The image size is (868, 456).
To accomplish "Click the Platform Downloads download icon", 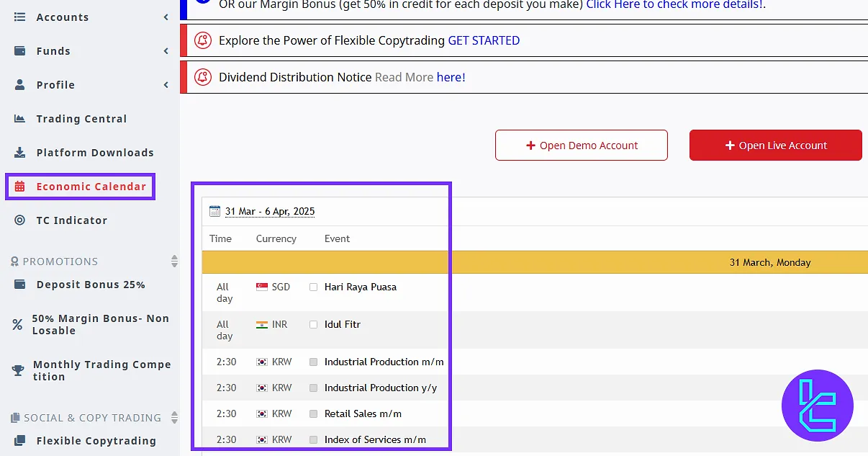I will pos(20,153).
